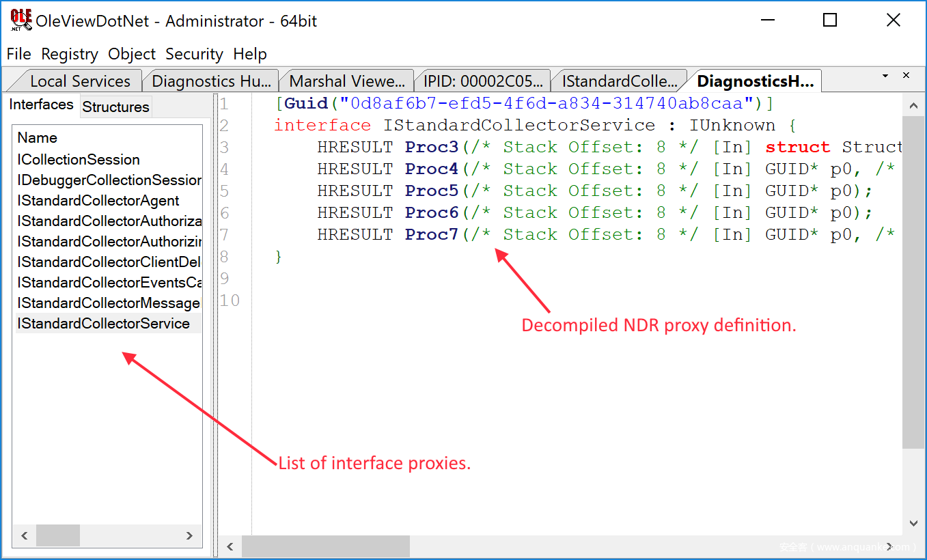Choose IStandardCollectorService in the list

(x=104, y=324)
